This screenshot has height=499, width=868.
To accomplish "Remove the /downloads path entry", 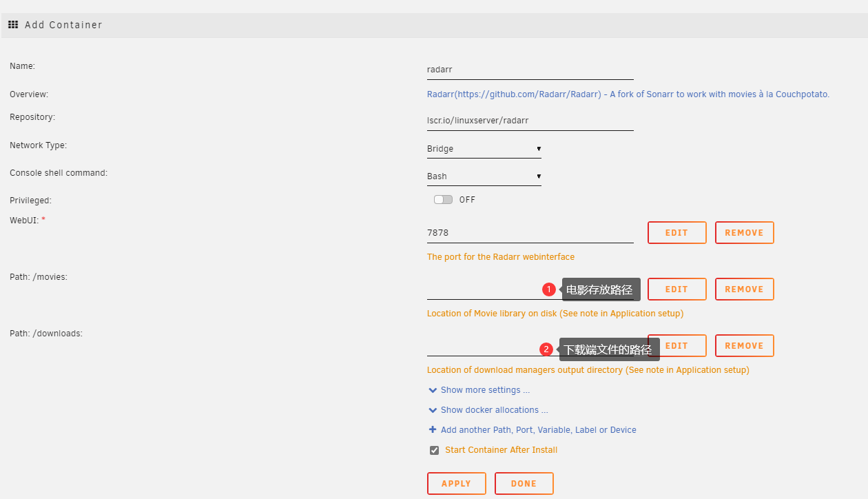I will 744,346.
